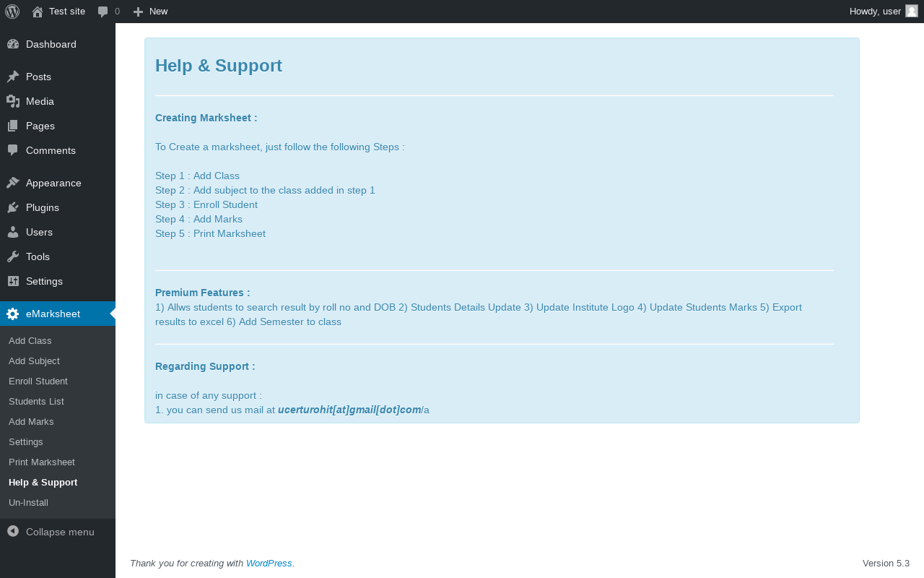Click the user avatar icon
Screen dimensions: 924x578
(912, 11)
